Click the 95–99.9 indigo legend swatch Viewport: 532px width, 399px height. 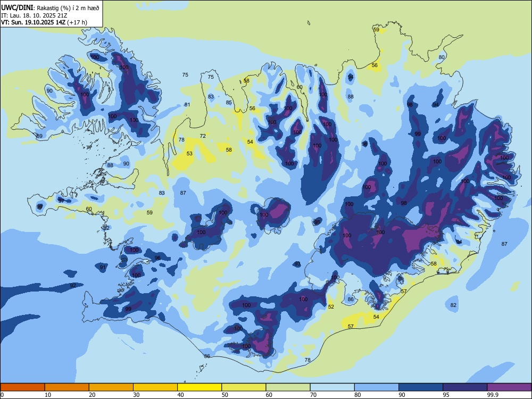(465, 387)
